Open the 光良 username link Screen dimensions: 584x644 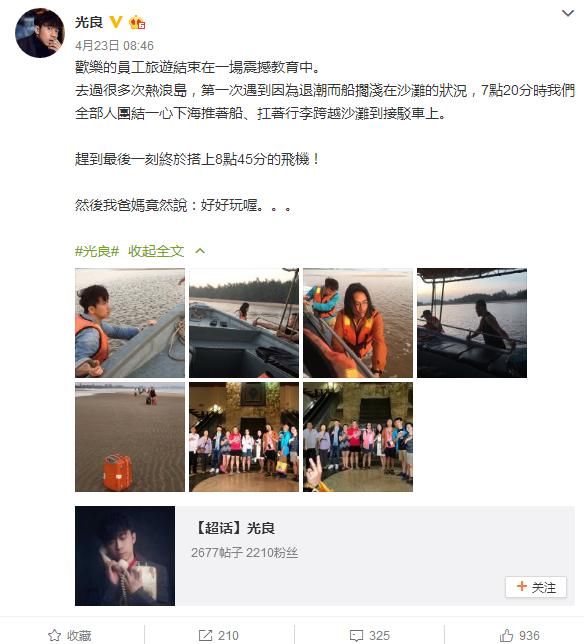tap(89, 22)
